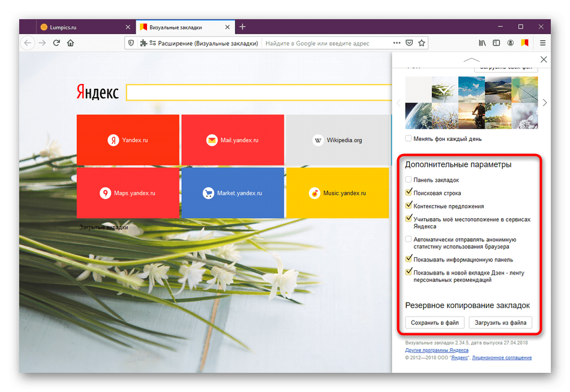Open Visual Bookmarks toolbar icon
The image size is (570, 392).
tap(524, 43)
